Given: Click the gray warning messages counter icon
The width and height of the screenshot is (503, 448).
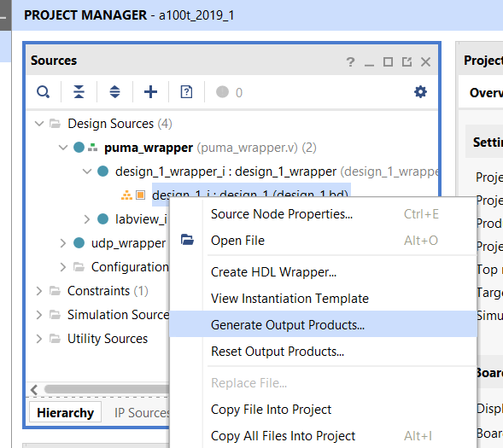Looking at the screenshot, I should [x=222, y=92].
